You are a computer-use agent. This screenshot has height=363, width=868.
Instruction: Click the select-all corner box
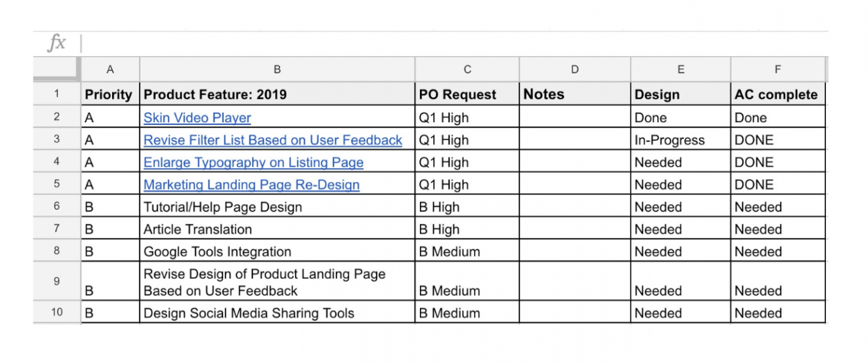tap(57, 69)
